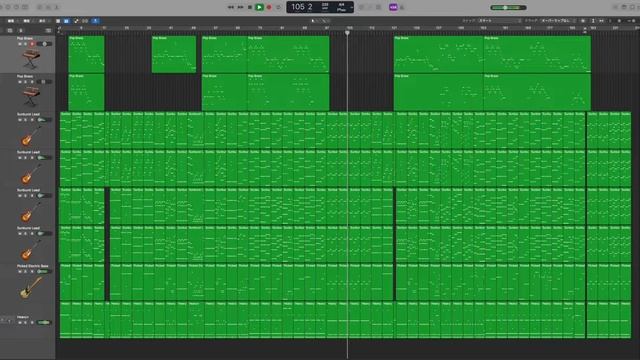The image size is (640, 360).
Task: Toggle the purple count-in 1234 button
Action: click(x=393, y=7)
